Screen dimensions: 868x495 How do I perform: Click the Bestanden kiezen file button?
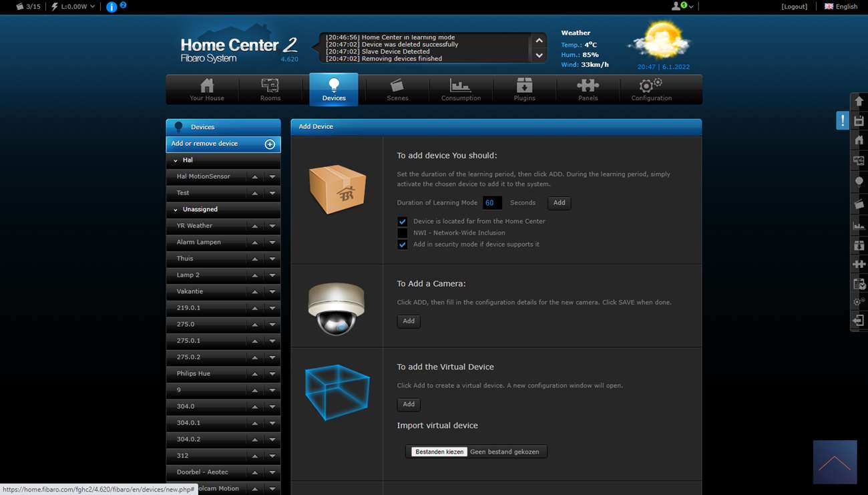(x=439, y=452)
